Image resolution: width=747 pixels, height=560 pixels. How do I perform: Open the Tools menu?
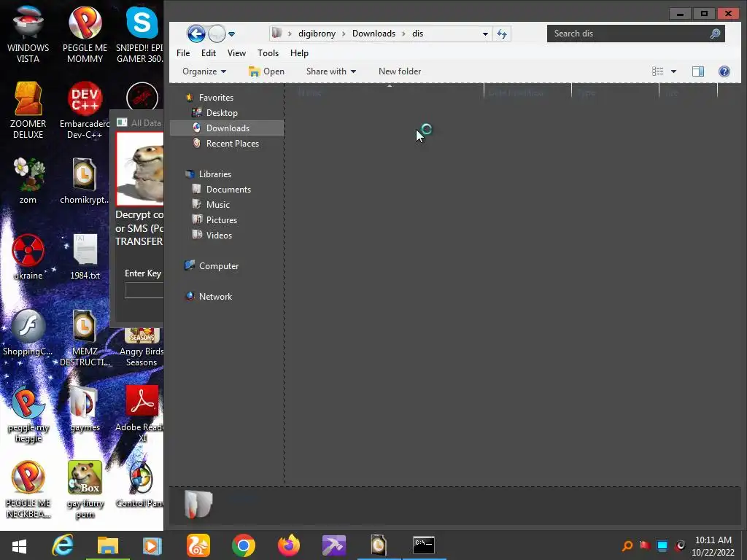coord(268,52)
